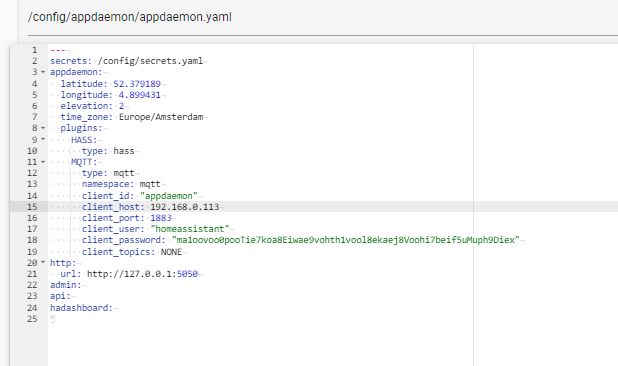Collapse the appdaemon block fold arrow
618x366 pixels.
click(43, 72)
